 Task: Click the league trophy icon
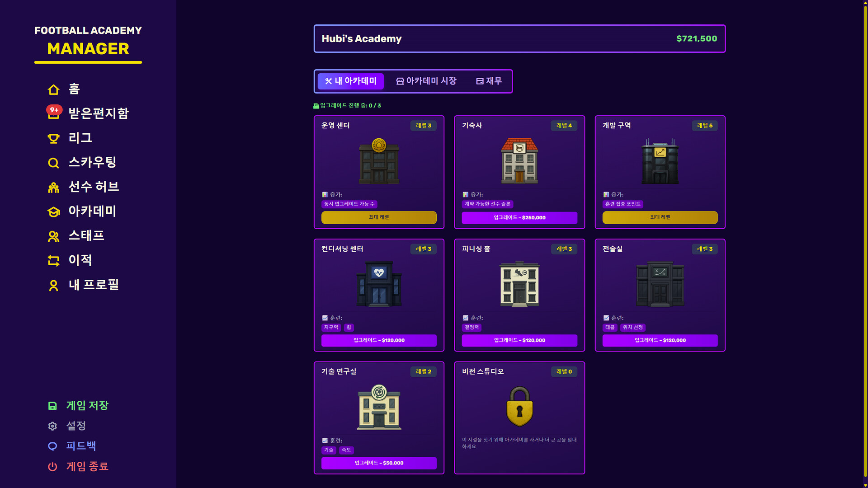(x=53, y=138)
